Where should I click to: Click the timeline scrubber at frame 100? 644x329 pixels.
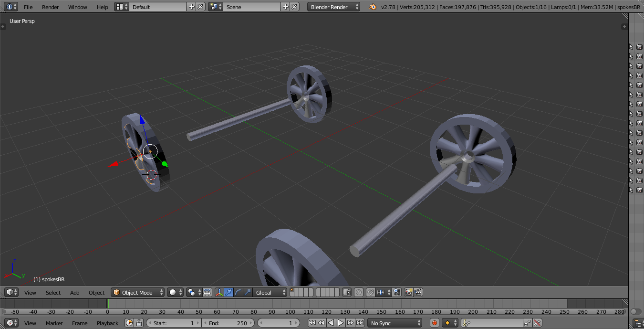290,304
